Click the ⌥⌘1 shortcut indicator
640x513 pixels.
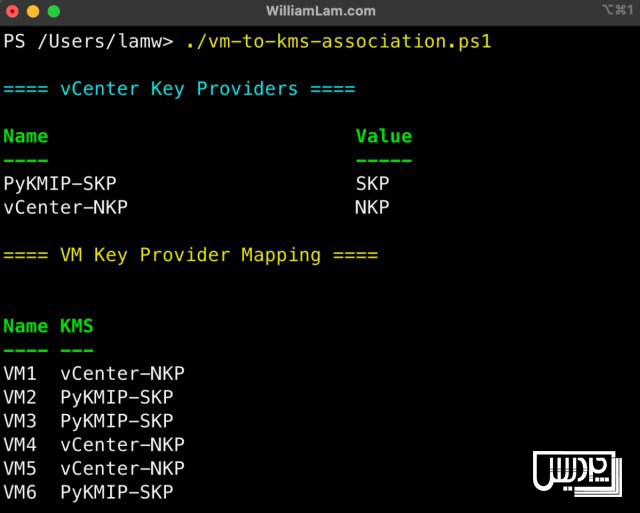tap(618, 10)
